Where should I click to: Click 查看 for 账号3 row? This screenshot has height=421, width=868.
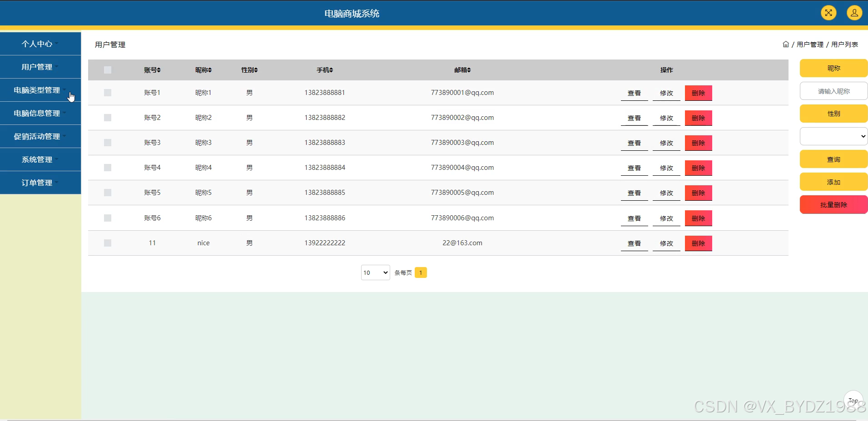tap(634, 143)
